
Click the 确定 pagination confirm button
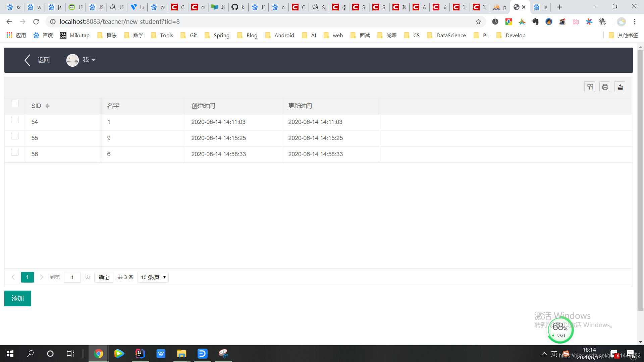point(104,277)
